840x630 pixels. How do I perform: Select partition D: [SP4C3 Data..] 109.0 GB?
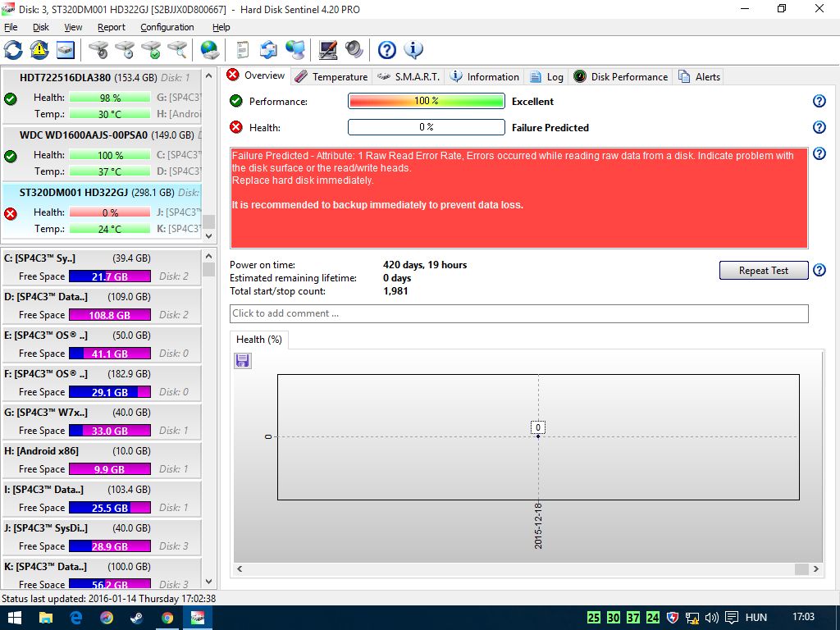pos(102,305)
